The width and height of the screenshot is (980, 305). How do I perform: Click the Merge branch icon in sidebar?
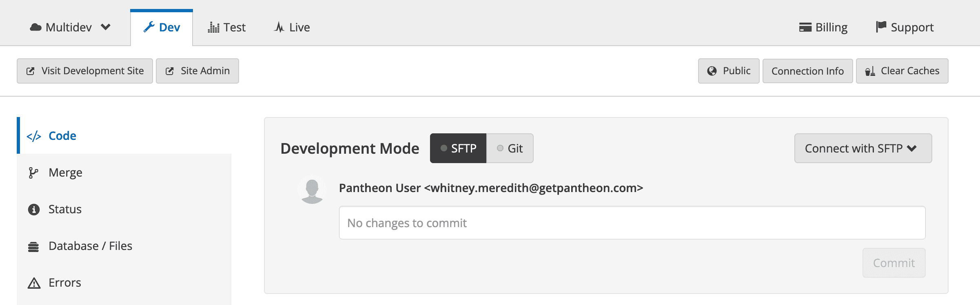(x=33, y=172)
